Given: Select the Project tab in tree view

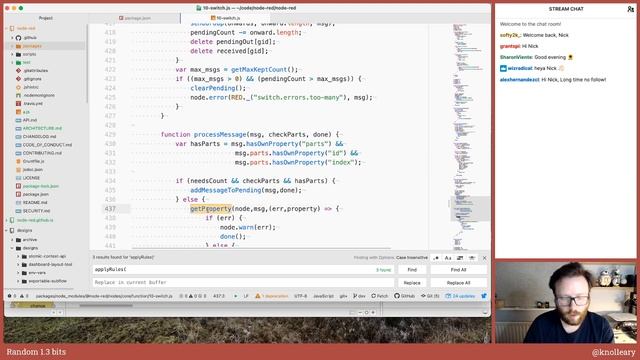Looking at the screenshot, I should (x=46, y=18).
